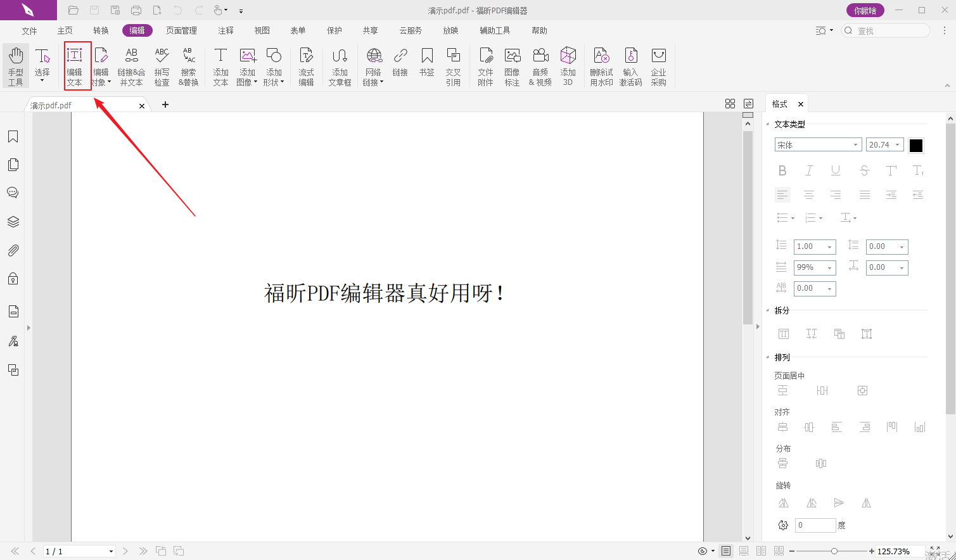Select the 添加文本 add text tool

click(220, 65)
